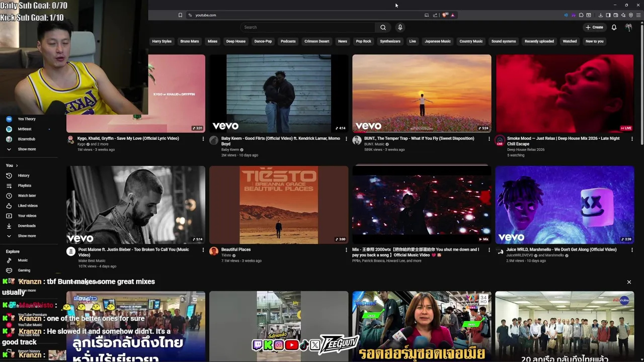Select the Deep House filter chip
Image resolution: width=644 pixels, height=362 pixels.
[x=236, y=41]
